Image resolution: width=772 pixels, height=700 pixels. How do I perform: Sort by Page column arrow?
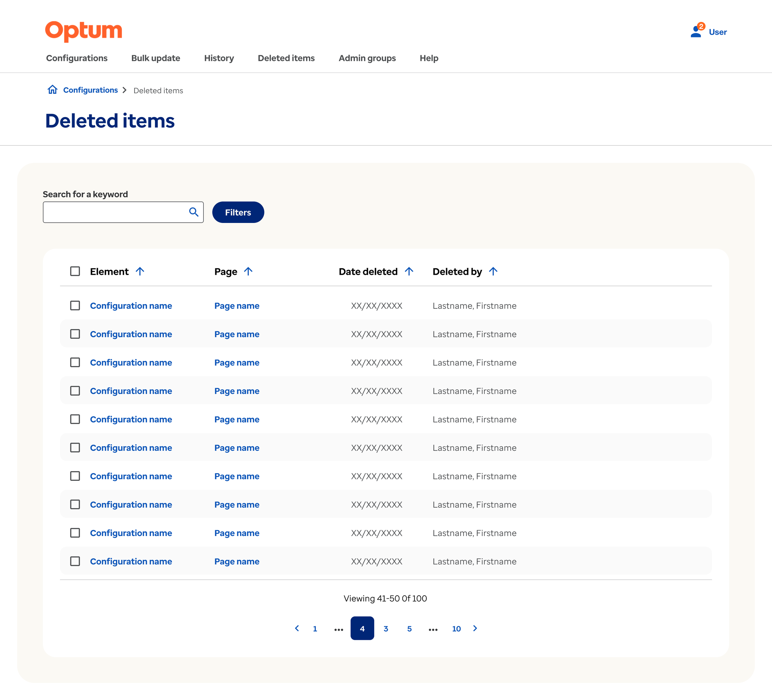coord(248,271)
